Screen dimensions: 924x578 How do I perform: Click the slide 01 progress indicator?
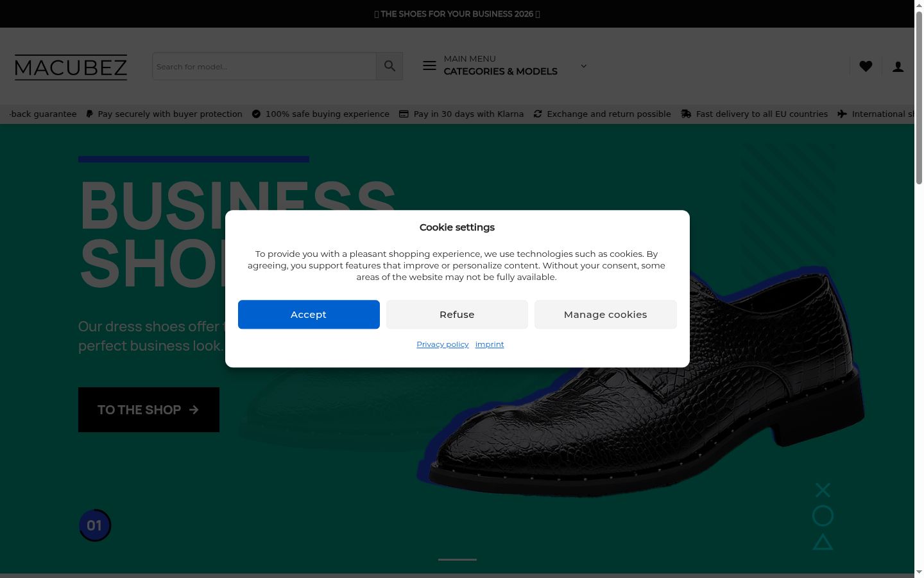pos(95,525)
